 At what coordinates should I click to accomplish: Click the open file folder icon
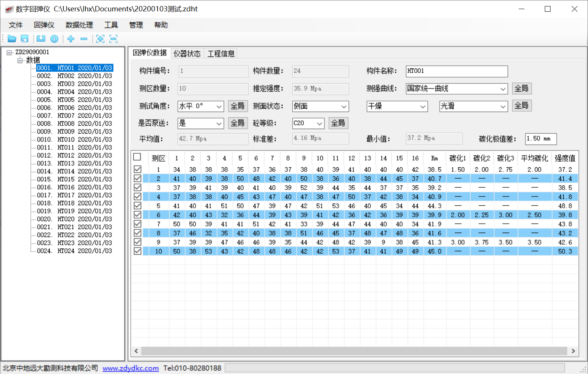tap(12, 39)
